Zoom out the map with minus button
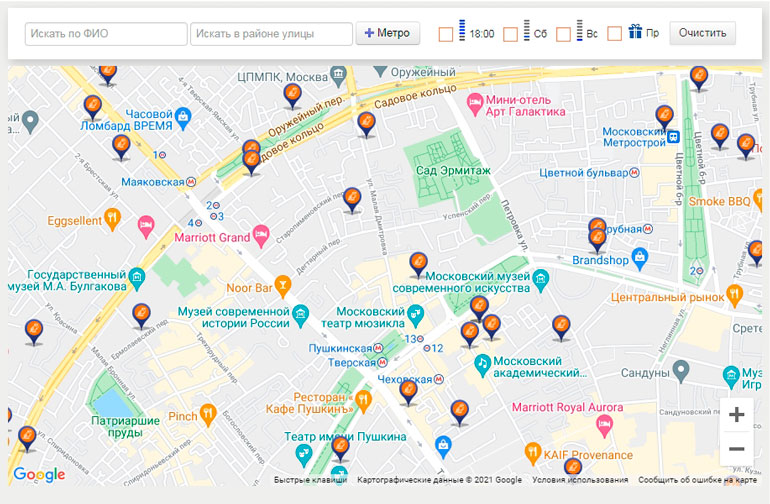The image size is (770, 504). point(736,448)
